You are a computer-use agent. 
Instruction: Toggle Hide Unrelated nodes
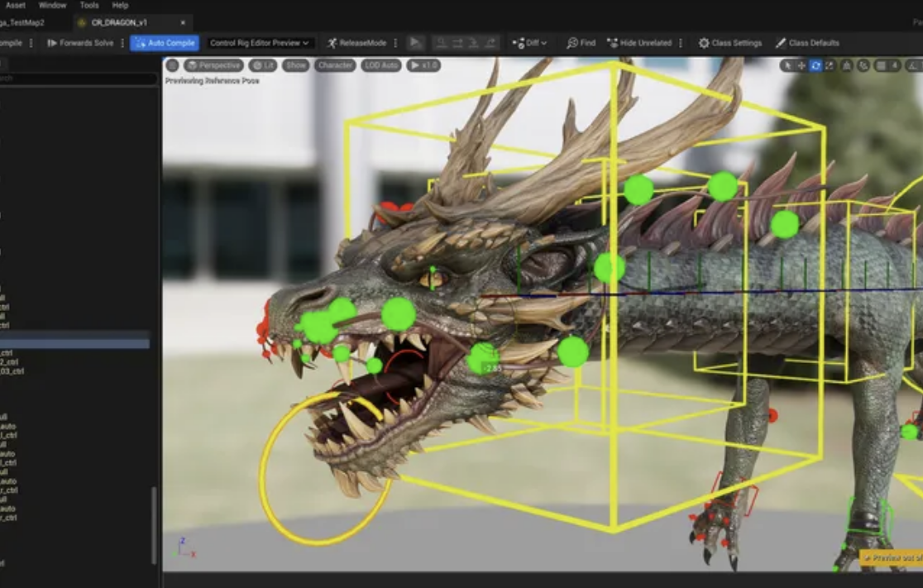639,43
